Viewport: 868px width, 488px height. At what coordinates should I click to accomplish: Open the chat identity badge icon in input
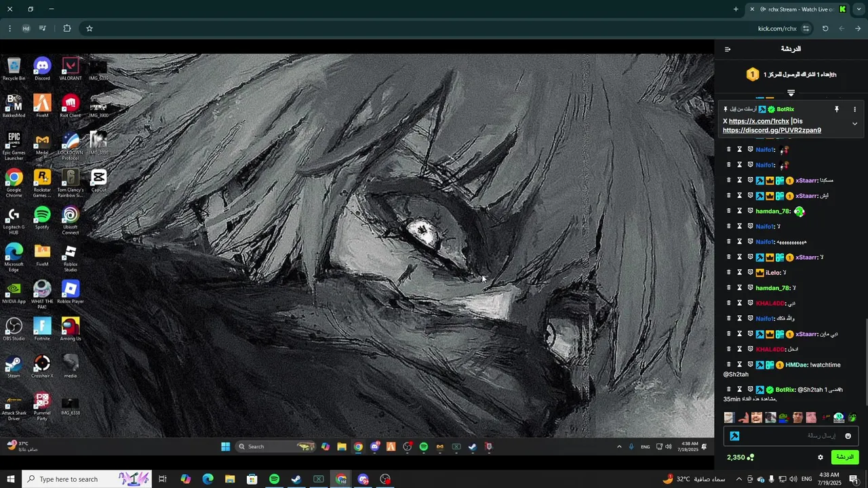[734, 436]
